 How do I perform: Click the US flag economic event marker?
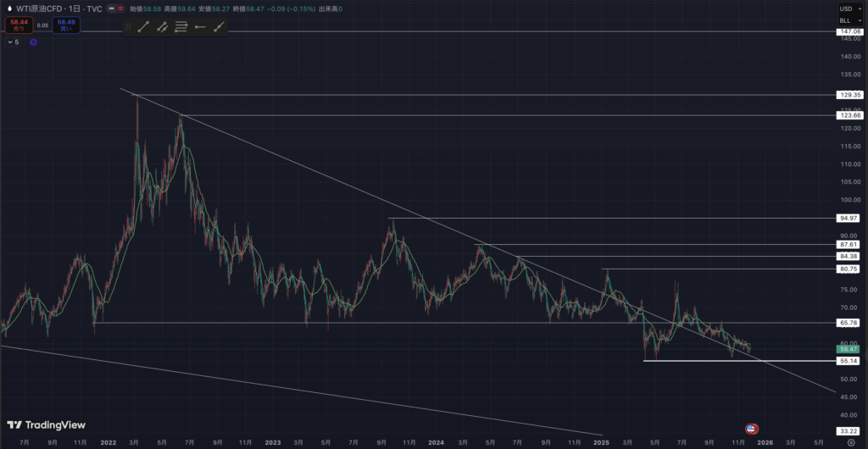751,430
